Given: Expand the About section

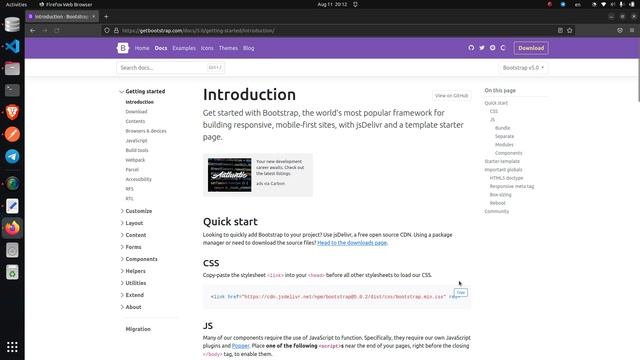Looking at the screenshot, I should tap(131, 307).
